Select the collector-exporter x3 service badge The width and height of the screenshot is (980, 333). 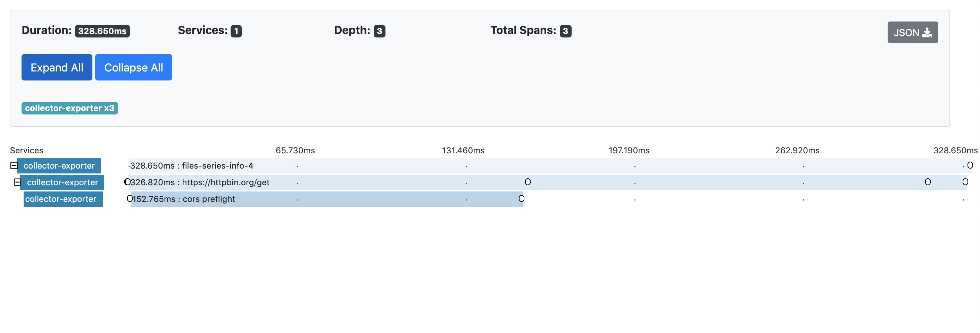pos(69,108)
